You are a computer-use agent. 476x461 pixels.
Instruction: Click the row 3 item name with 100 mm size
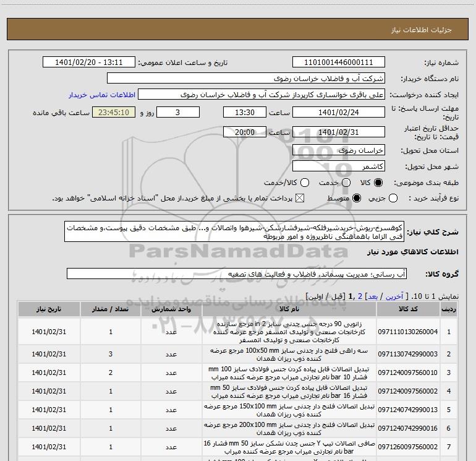289,373
